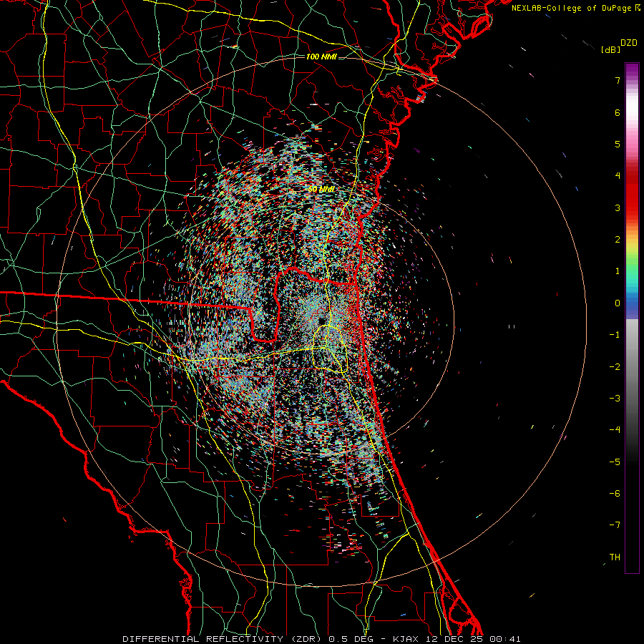Screen dimensions: 644x644
Task: Select the -6 value on the color scale
Action: tap(615, 494)
